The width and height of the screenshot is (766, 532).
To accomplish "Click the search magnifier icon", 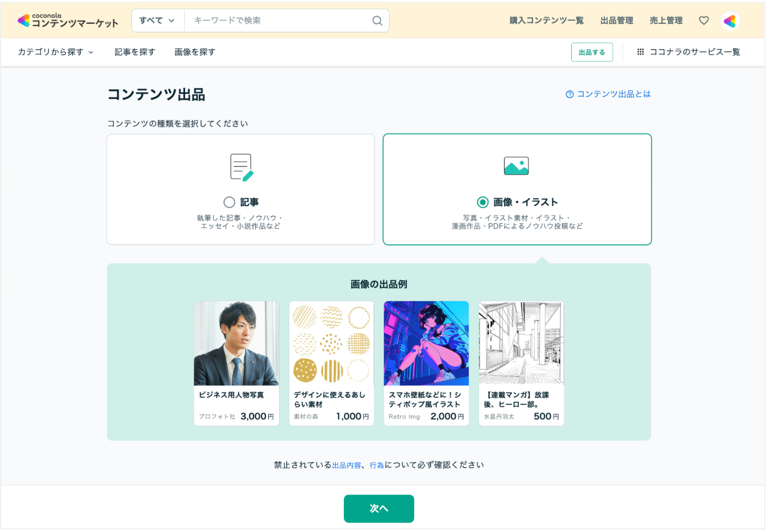I will point(377,20).
